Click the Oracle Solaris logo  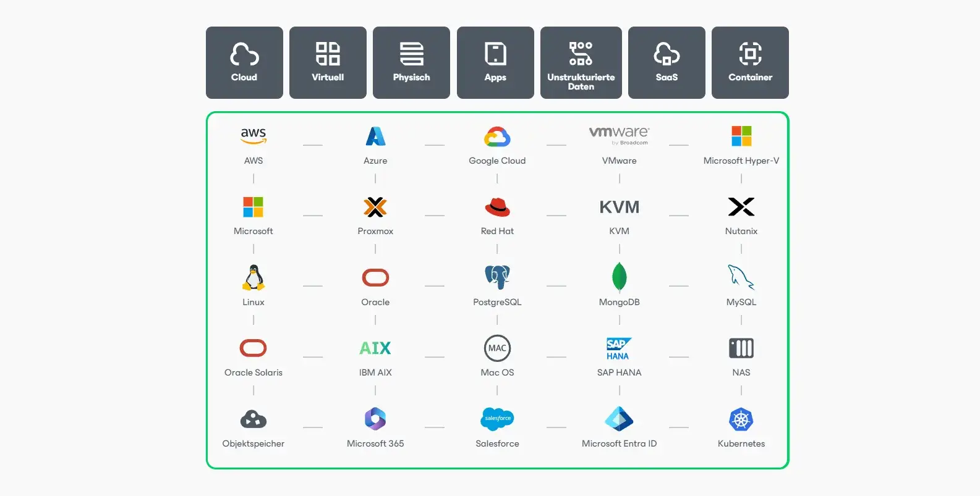pos(254,348)
